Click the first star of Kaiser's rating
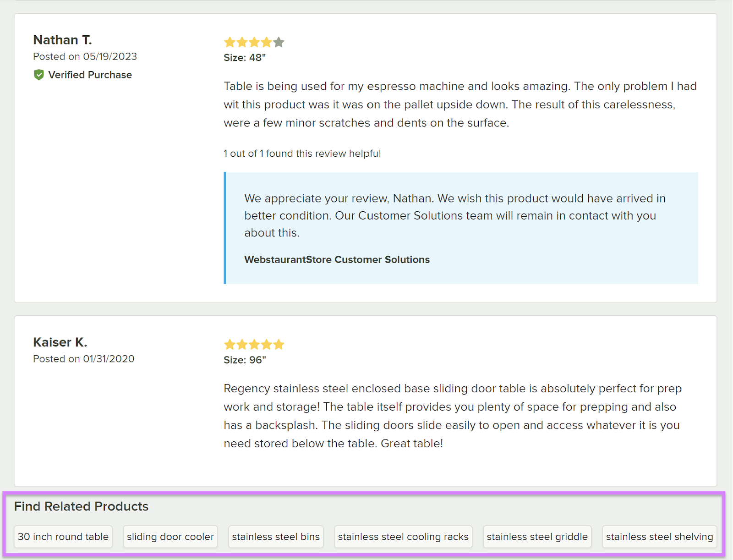Image resolution: width=733 pixels, height=560 pixels. coord(230,344)
